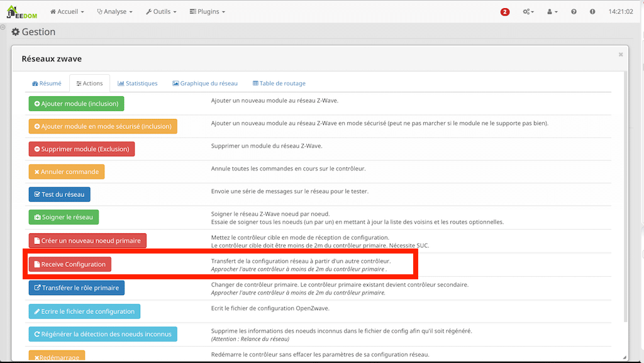
Task: Click the dialog's vertical scrollbar
Action: 625,189
